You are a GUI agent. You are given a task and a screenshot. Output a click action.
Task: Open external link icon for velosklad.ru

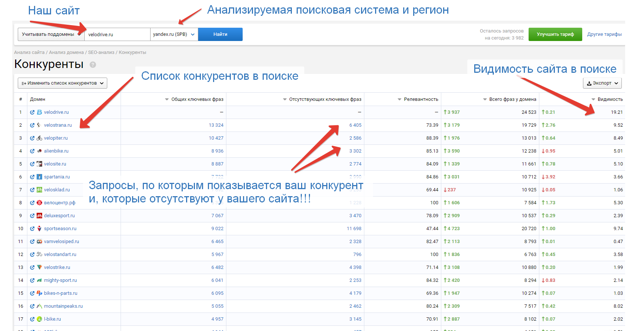(32, 190)
